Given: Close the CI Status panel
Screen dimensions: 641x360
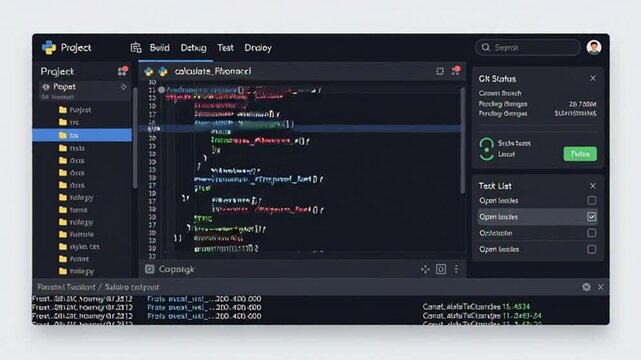Looking at the screenshot, I should (593, 78).
